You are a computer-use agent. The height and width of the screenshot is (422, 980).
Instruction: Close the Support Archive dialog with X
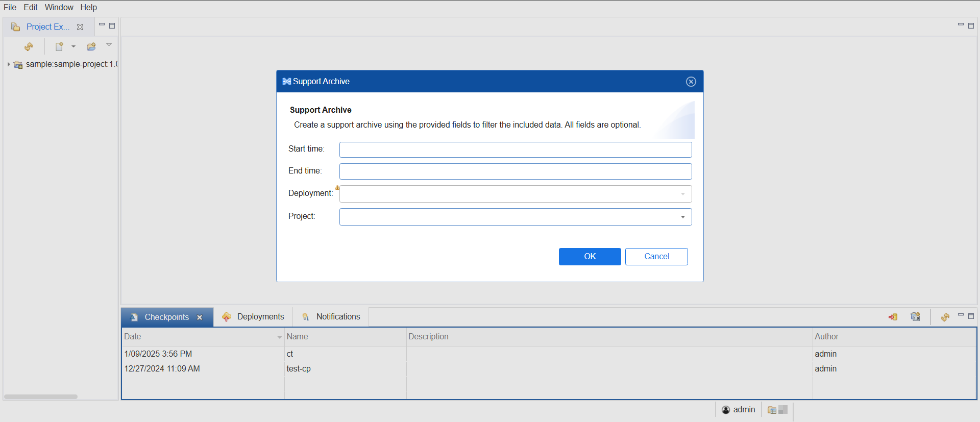pos(691,82)
